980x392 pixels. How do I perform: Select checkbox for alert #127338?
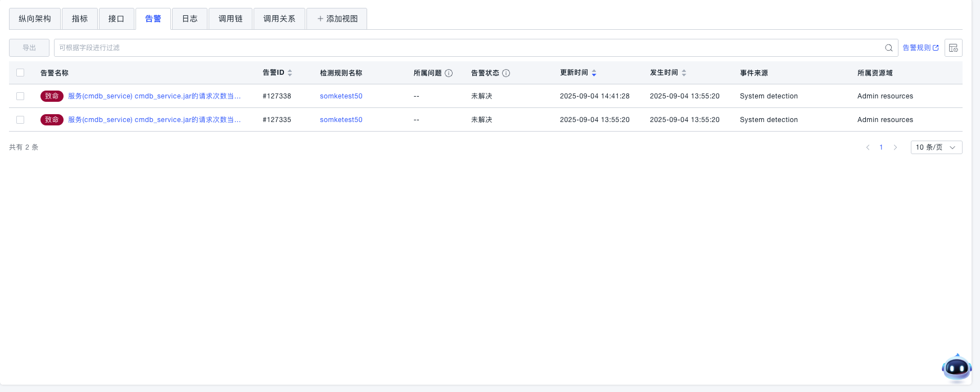[x=20, y=96]
